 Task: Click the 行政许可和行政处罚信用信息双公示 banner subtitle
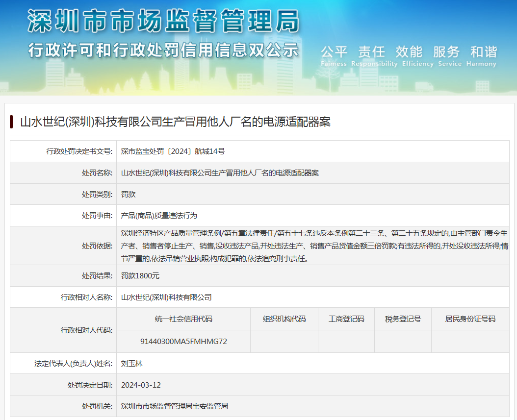(163, 50)
